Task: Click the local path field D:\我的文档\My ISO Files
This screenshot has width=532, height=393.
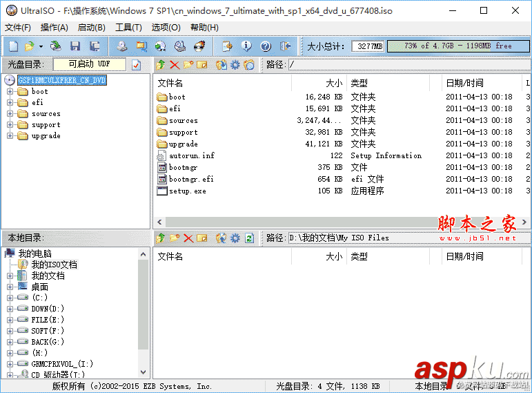Action: tap(409, 238)
